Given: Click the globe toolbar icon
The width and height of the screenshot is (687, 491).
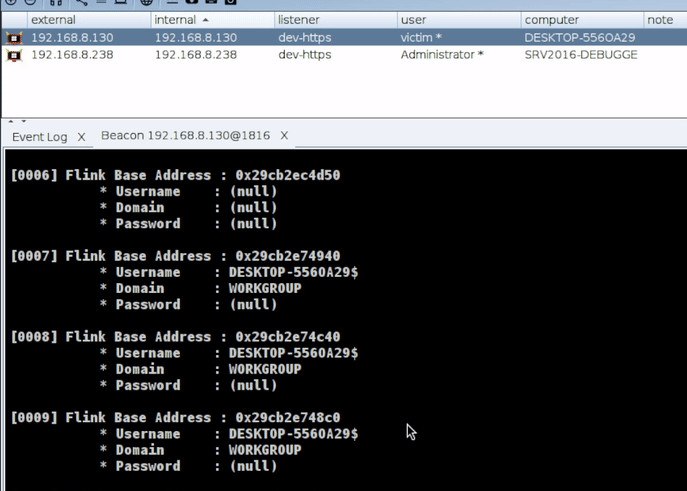Looking at the screenshot, I should (x=146, y=2).
